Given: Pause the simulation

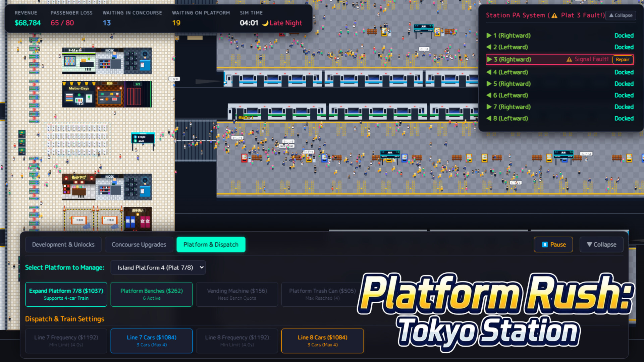Looking at the screenshot, I should click(553, 245).
